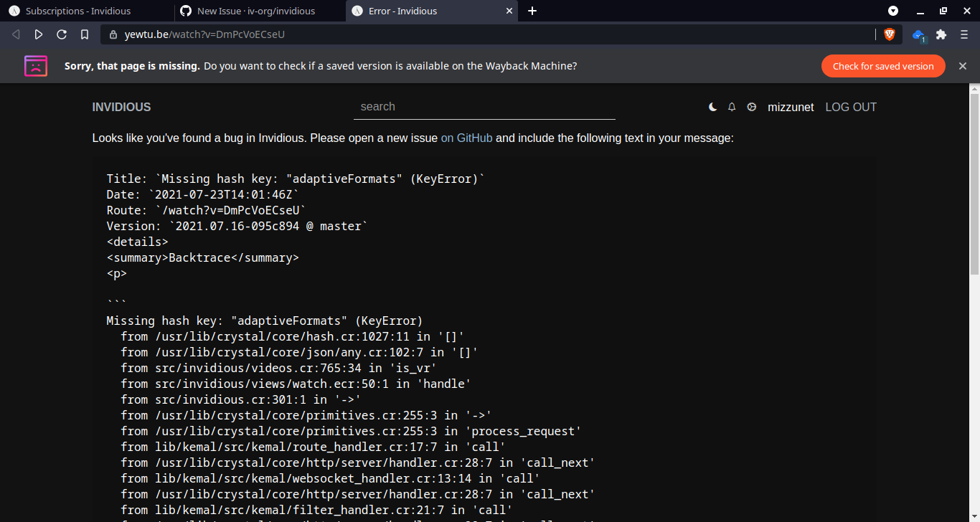Click forward navigation arrow
This screenshot has width=980, height=522.
[38, 34]
